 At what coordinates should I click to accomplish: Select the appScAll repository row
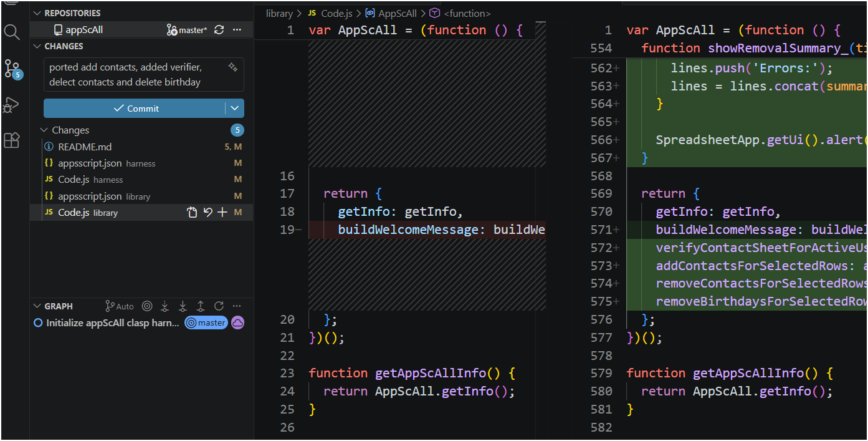(141, 30)
